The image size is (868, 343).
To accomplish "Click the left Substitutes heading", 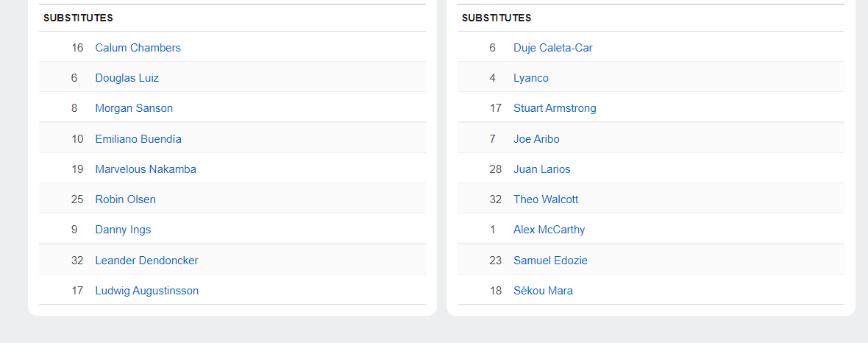I will 78,18.
